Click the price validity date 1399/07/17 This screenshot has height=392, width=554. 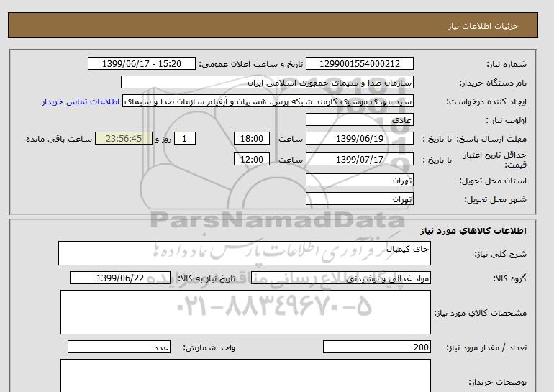359,159
